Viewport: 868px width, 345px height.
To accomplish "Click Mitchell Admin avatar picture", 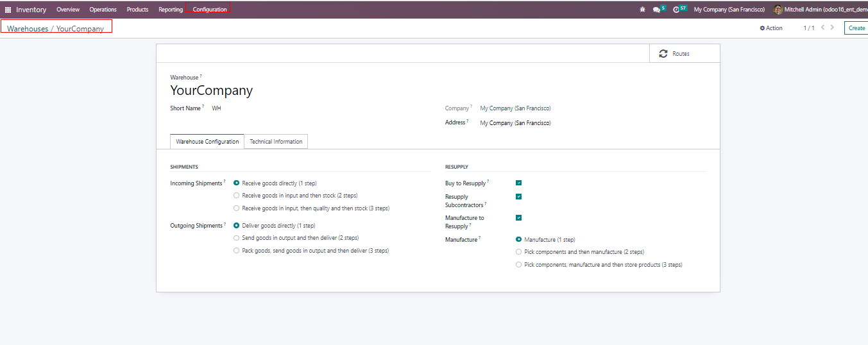I will pos(778,10).
